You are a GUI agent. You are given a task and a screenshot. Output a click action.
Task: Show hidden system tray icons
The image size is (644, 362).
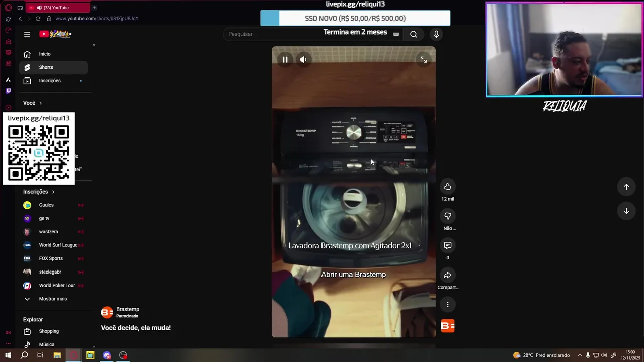(x=580, y=355)
